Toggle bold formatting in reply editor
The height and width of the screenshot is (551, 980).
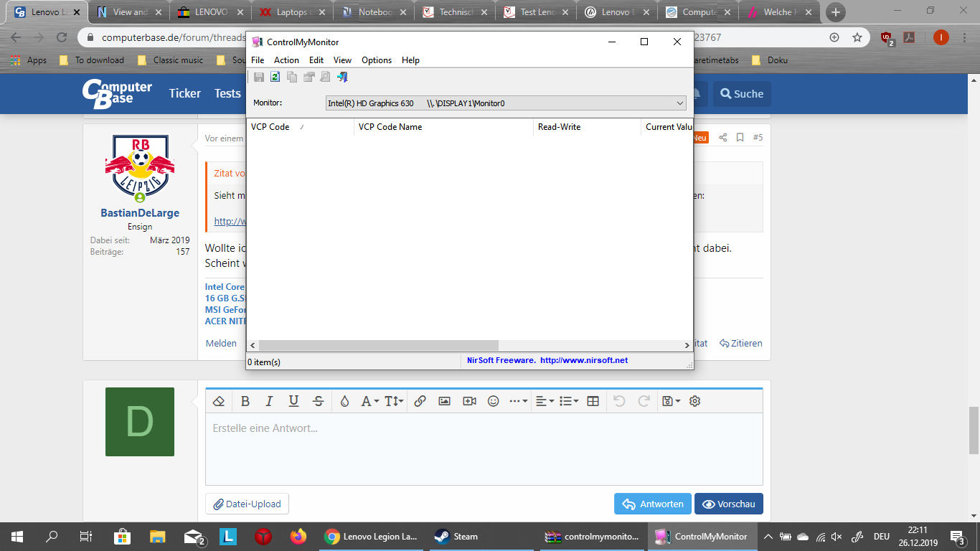tap(245, 401)
